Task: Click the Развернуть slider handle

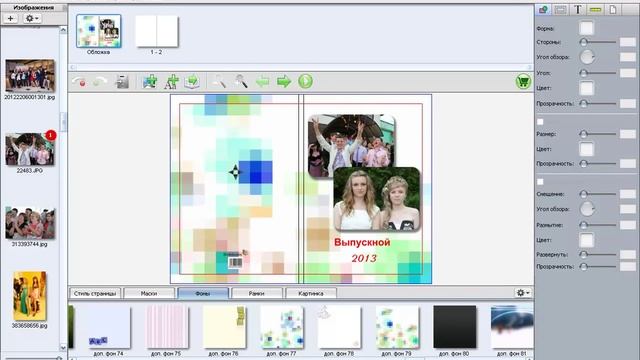Action: pyautogui.click(x=584, y=254)
